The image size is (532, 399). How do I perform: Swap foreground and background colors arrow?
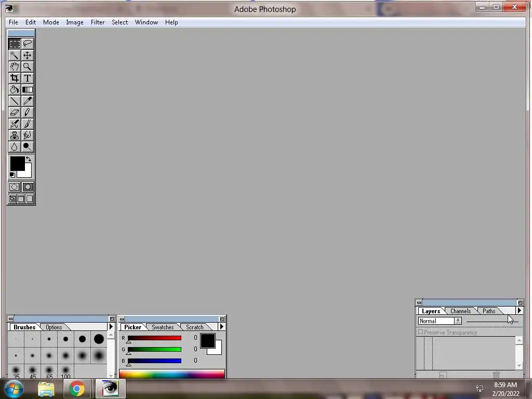point(29,159)
